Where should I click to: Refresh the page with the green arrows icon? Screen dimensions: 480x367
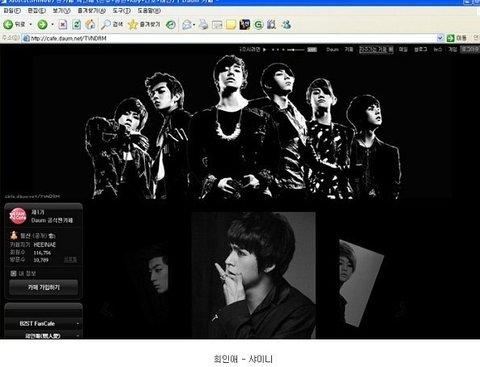coord(76,24)
